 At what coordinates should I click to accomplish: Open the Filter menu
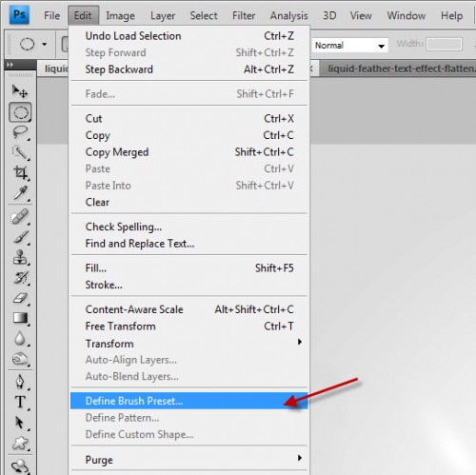[244, 15]
